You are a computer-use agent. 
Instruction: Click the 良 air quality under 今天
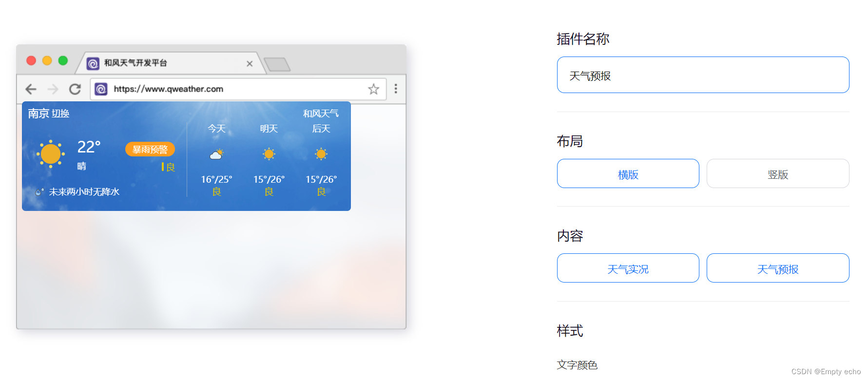click(216, 192)
